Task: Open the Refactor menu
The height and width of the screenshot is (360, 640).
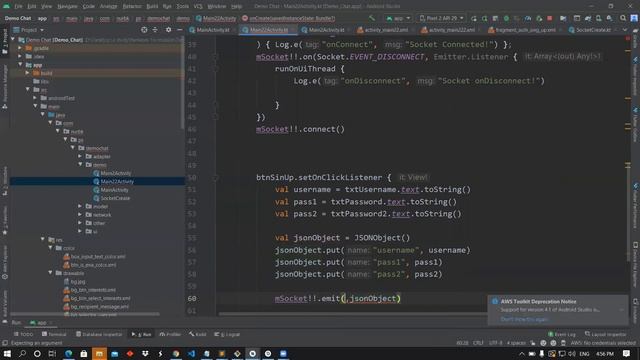Action: pyautogui.click(x=132, y=6)
